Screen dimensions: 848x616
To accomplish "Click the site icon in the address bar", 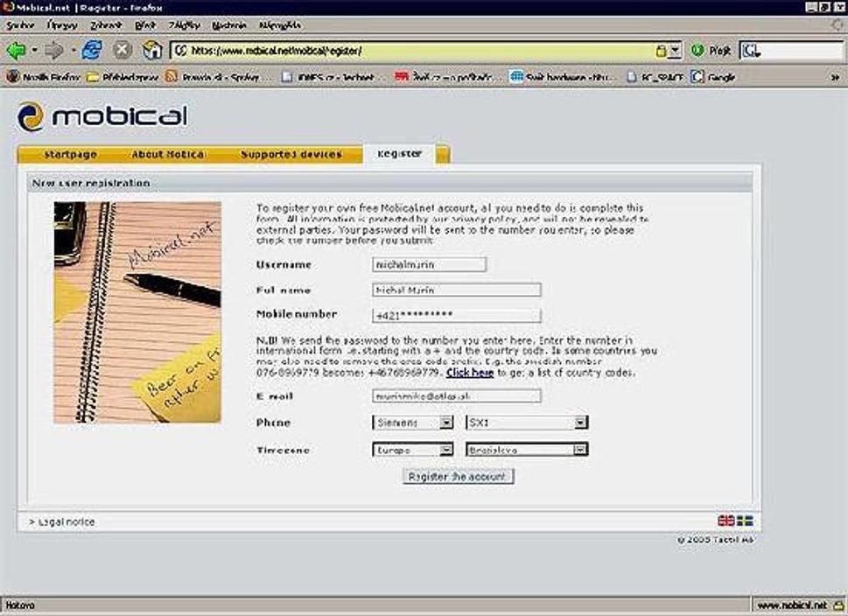I will [180, 51].
